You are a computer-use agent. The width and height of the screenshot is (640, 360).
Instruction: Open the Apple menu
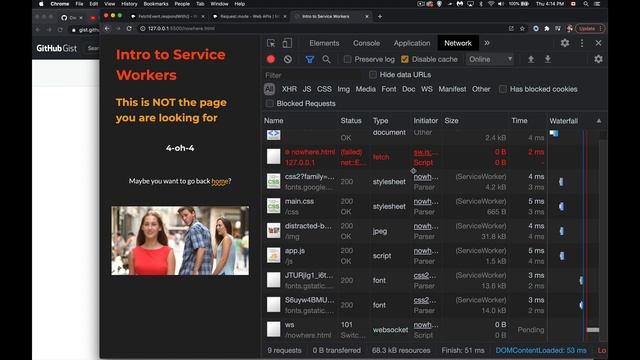click(41, 4)
